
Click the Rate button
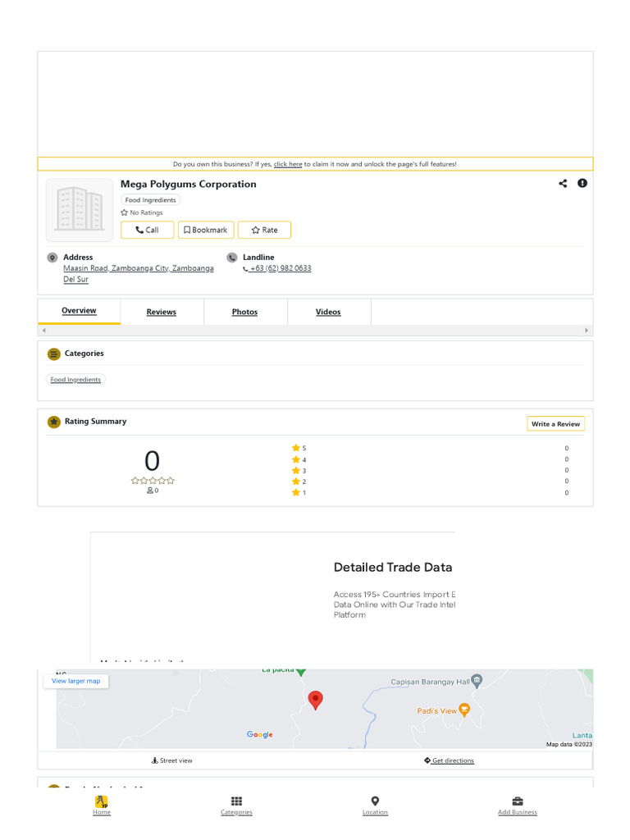tap(265, 230)
